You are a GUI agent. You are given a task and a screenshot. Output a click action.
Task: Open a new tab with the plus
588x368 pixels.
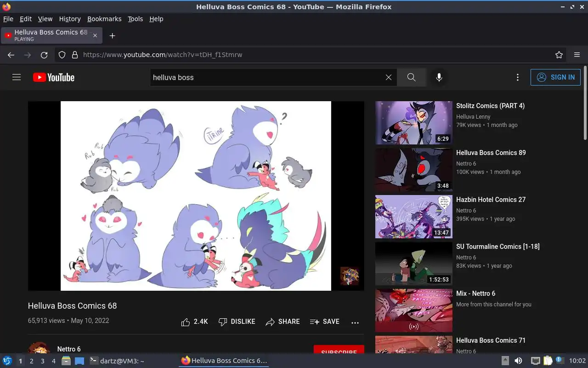coord(112,35)
